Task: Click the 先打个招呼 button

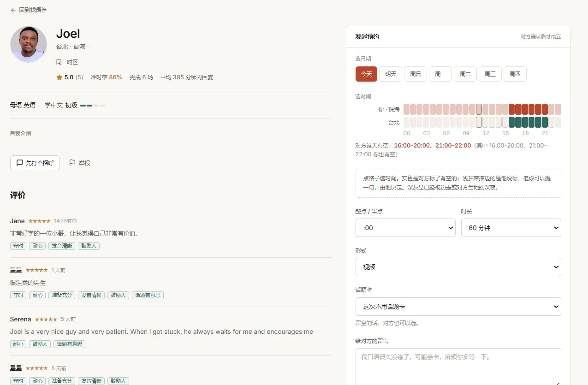Action: tap(35, 163)
